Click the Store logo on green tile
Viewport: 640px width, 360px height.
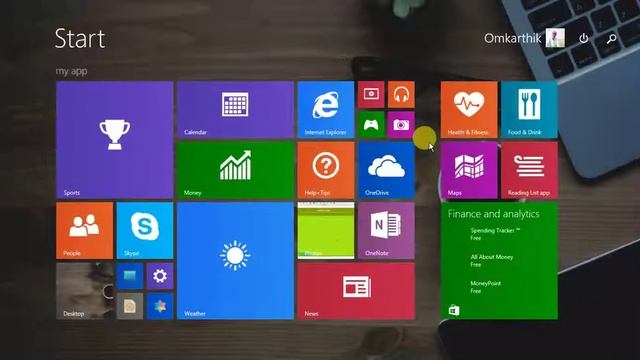(454, 310)
